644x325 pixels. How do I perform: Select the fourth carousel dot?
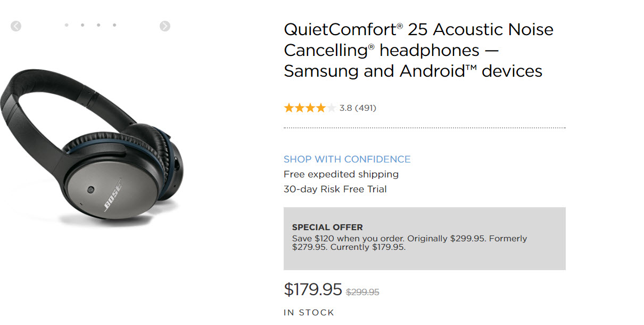(114, 25)
